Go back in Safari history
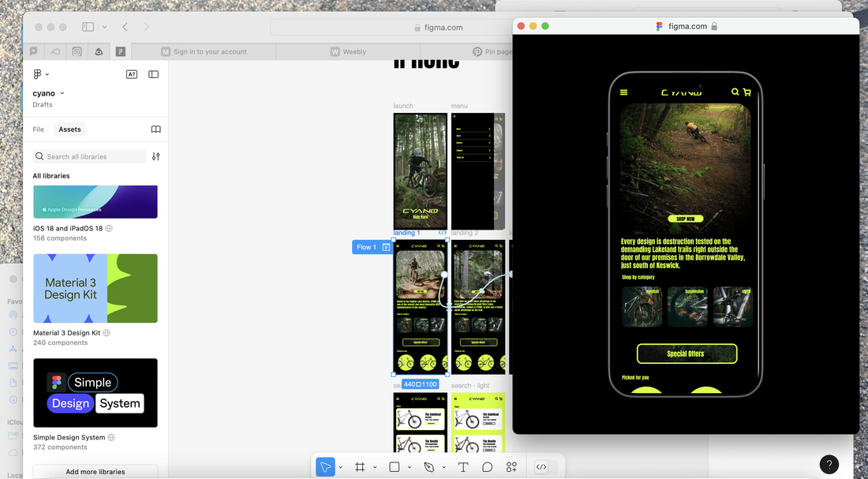Viewport: 868px width, 479px height. point(125,27)
